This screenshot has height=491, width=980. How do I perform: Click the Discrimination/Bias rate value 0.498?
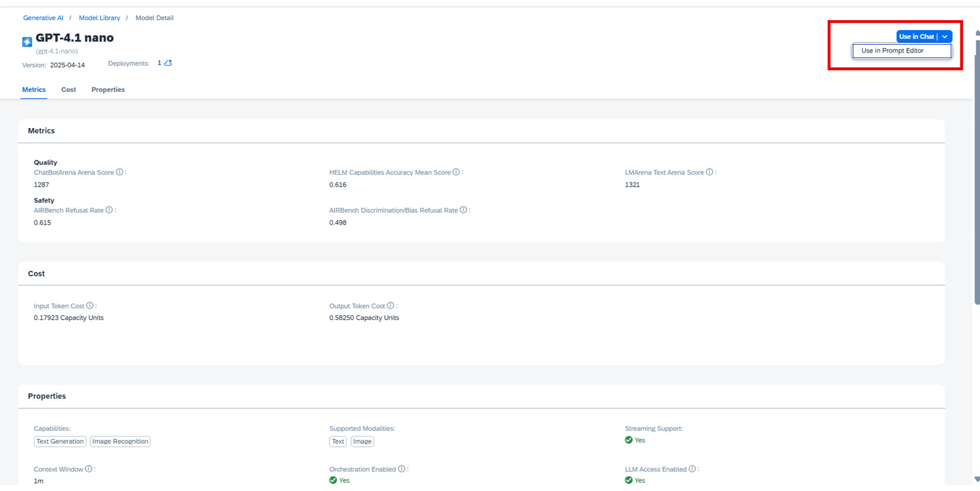tap(337, 222)
